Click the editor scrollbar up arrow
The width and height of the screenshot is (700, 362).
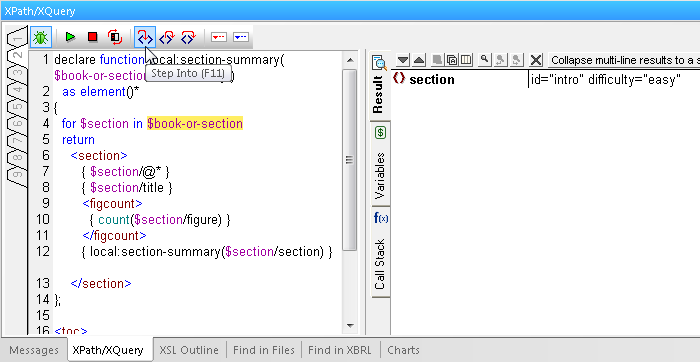tap(350, 60)
